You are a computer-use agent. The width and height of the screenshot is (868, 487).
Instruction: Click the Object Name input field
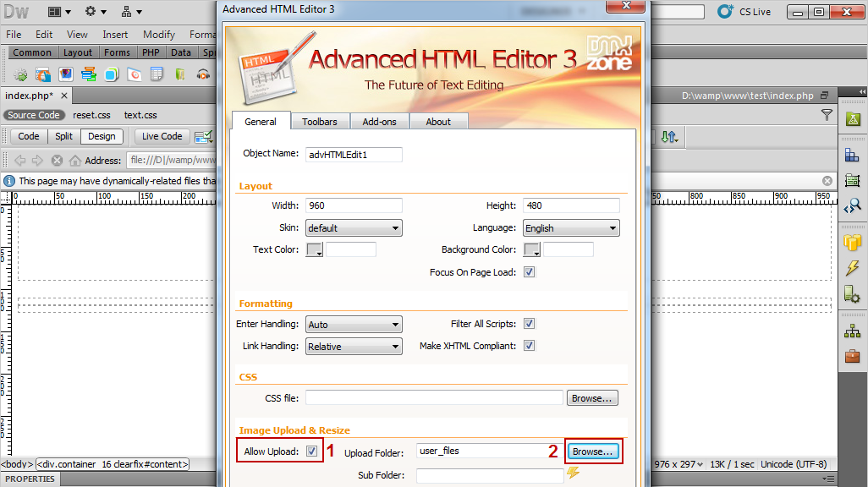point(354,155)
